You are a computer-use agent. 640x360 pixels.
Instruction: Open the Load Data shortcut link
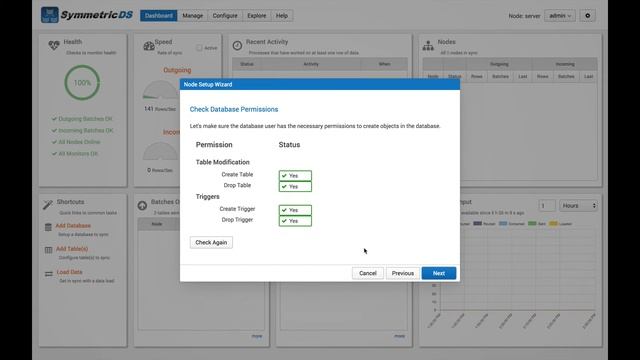69,272
